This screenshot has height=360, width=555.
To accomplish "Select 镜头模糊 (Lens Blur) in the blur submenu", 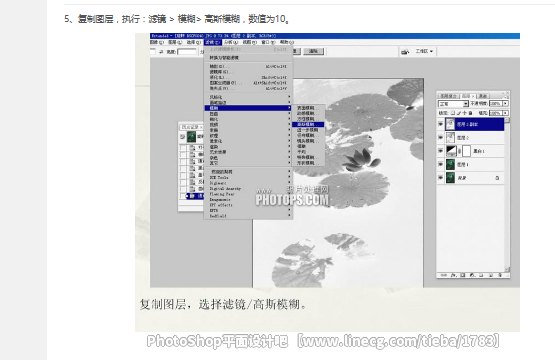I will coord(308,141).
